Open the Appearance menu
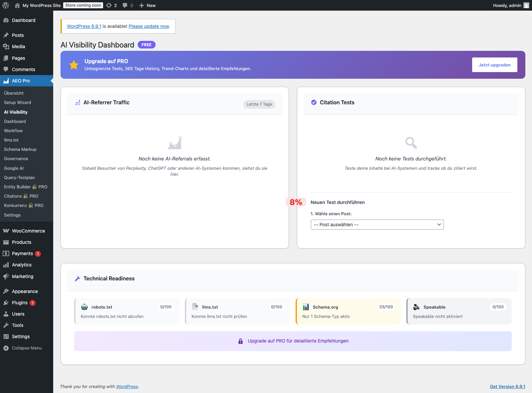The width and height of the screenshot is (532, 393). 25,291
